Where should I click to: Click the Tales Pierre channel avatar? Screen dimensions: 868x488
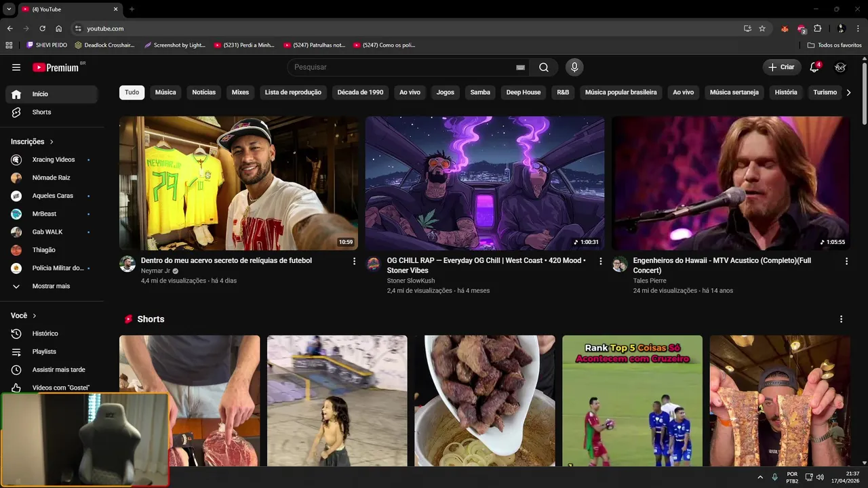[x=620, y=264]
